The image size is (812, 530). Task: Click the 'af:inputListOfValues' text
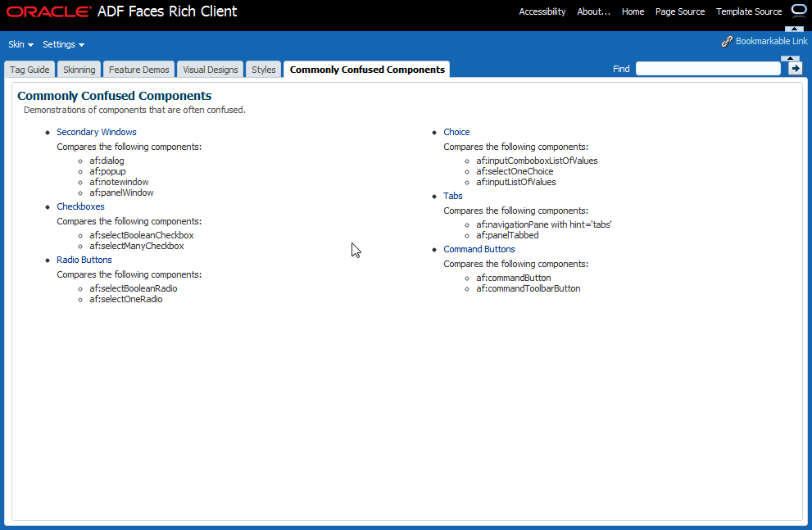[x=515, y=182]
